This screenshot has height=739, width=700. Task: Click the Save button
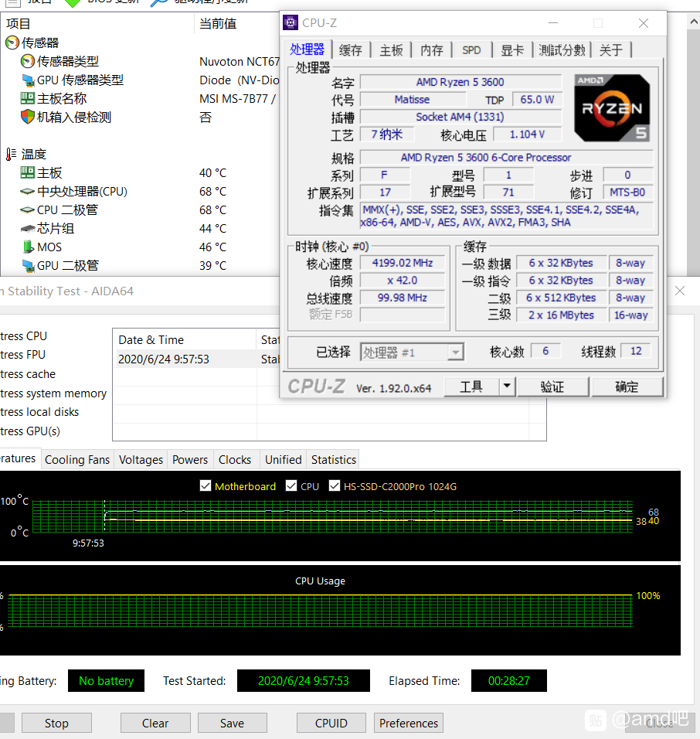(233, 723)
